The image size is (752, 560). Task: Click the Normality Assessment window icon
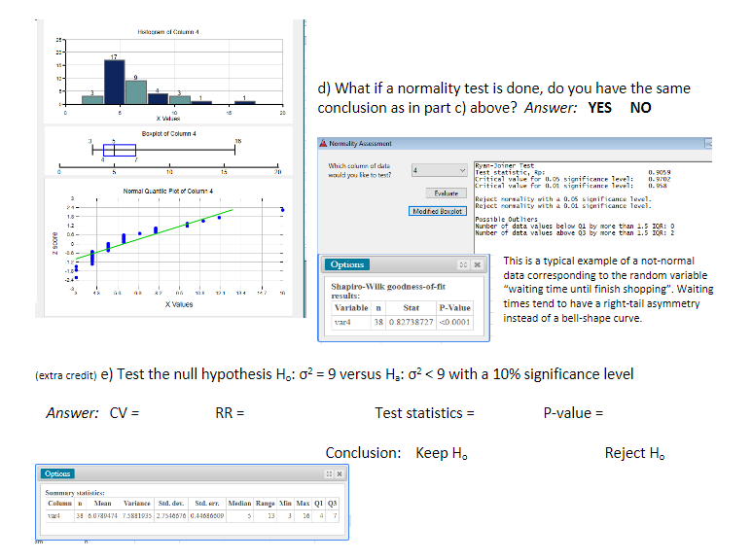[x=323, y=143]
